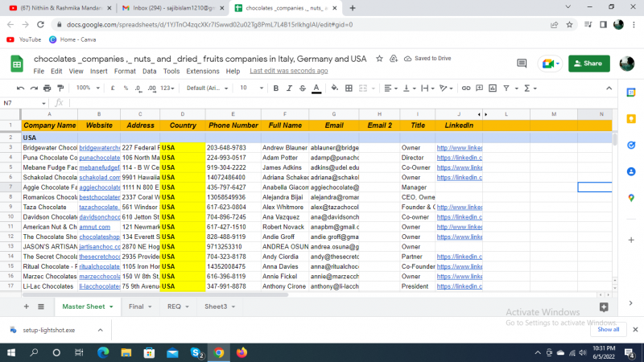The width and height of the screenshot is (644, 362).
Task: Click the Print icon
Action: pos(47,88)
